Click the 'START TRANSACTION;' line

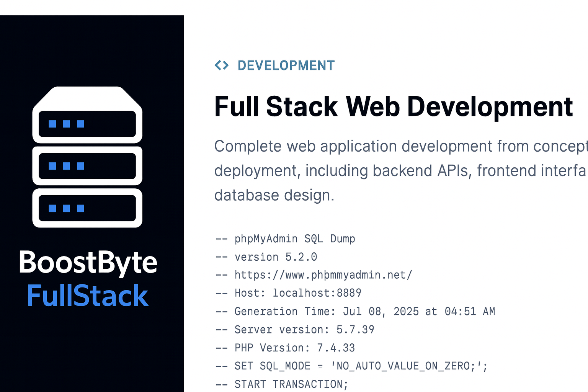tap(282, 384)
